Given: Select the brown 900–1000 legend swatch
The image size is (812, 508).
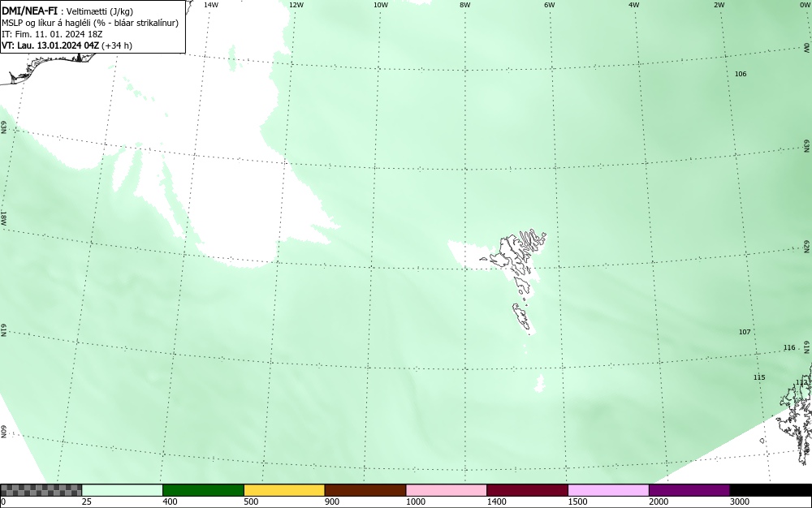Looking at the screenshot, I should point(365,490).
